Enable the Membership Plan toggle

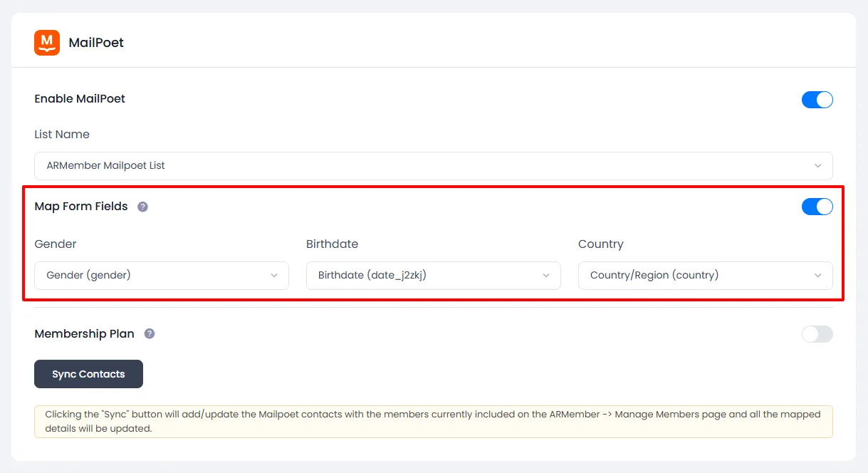(x=817, y=334)
